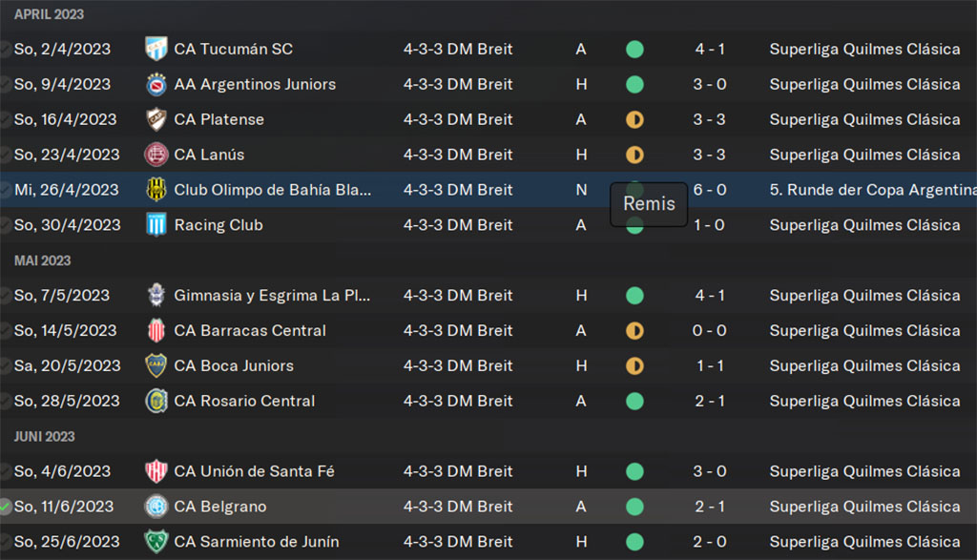Open the 4 - 1 result versus Tucumán

click(710, 50)
